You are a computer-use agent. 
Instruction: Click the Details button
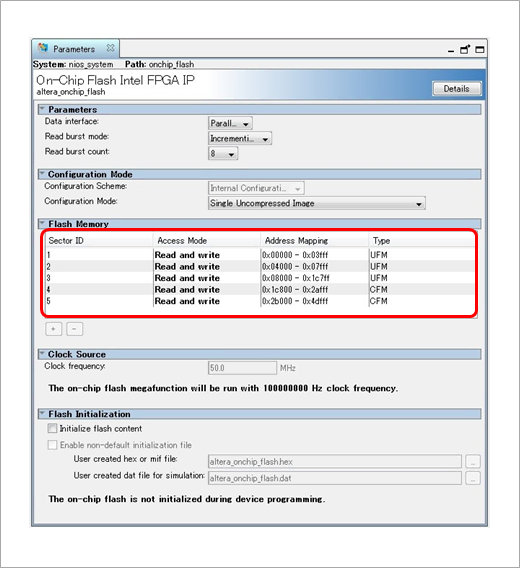(457, 89)
